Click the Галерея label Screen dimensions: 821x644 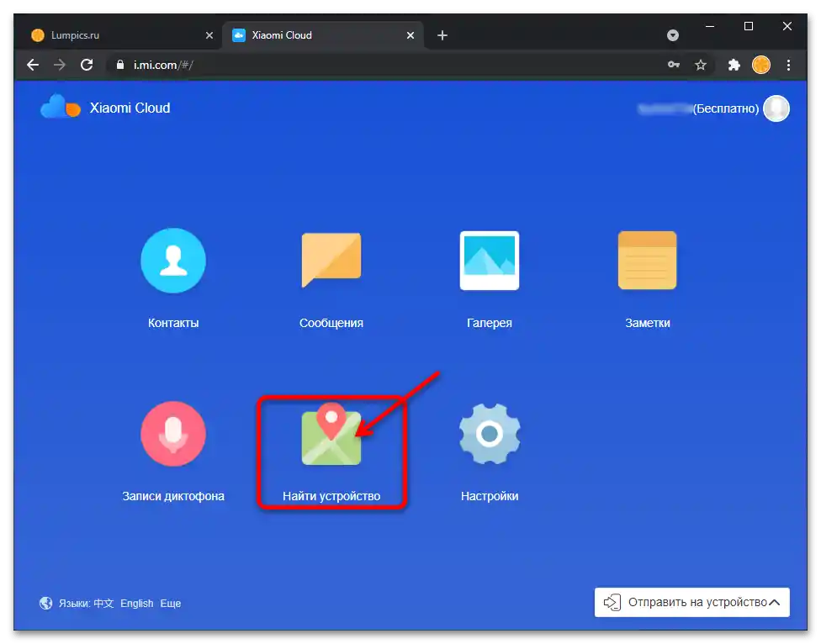pyautogui.click(x=490, y=323)
